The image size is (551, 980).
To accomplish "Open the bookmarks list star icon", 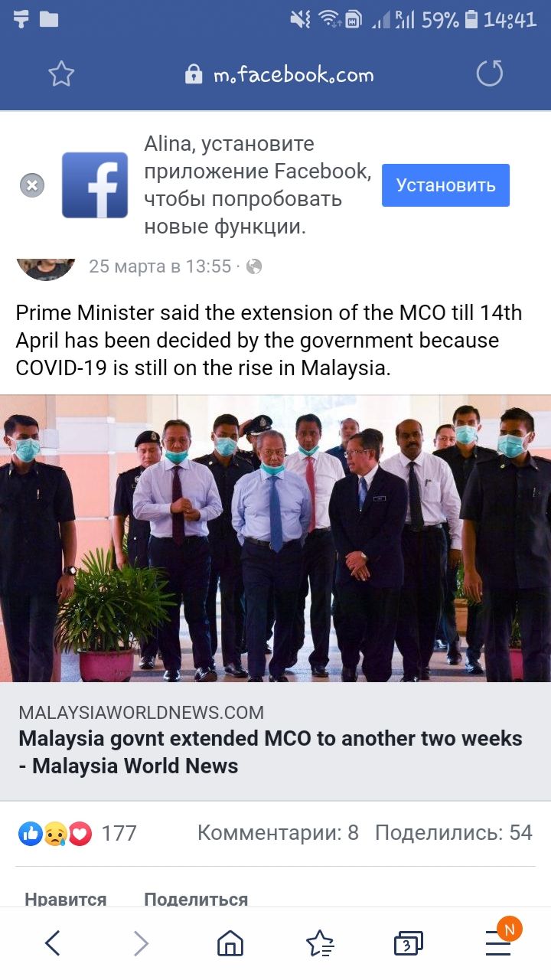I will (320, 943).
